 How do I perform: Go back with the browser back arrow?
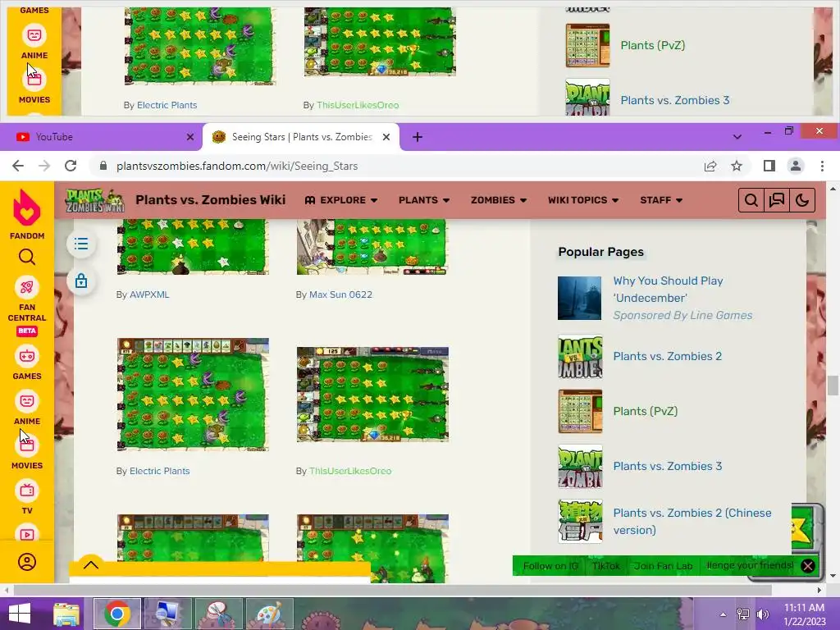point(18,166)
